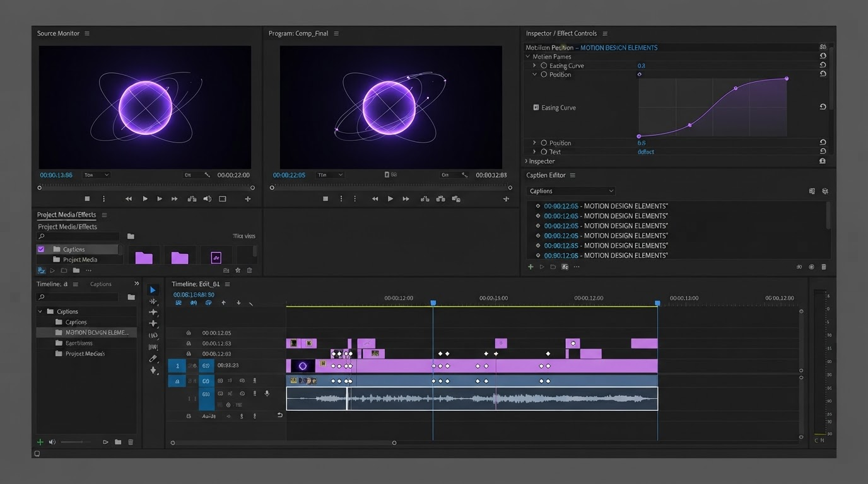868x484 pixels.
Task: Click folder icon beside the Timeline panel search
Action: point(131,297)
